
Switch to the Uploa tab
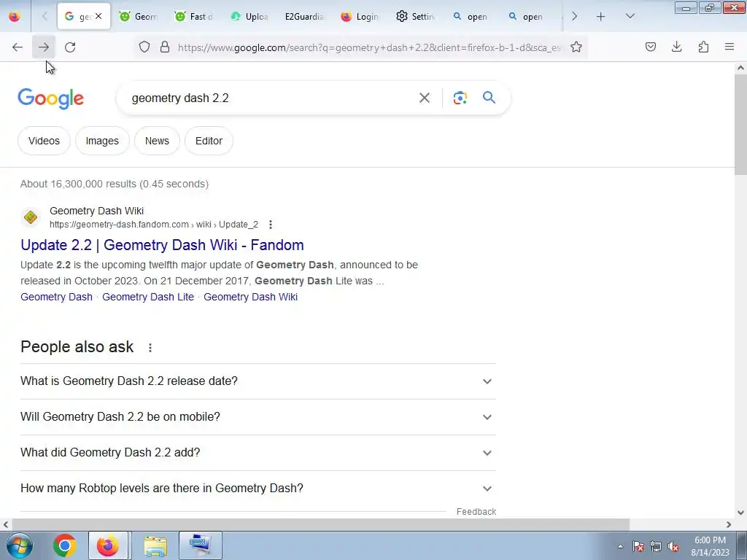coord(249,17)
